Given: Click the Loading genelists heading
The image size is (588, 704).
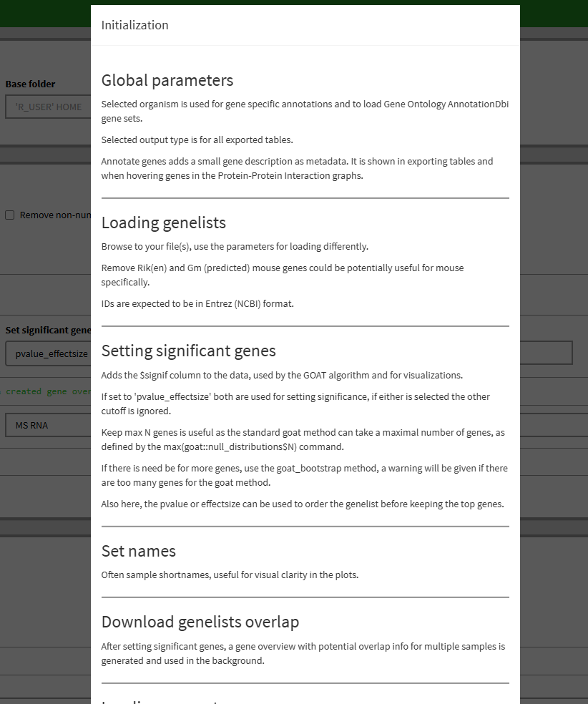Looking at the screenshot, I should coord(164,223).
